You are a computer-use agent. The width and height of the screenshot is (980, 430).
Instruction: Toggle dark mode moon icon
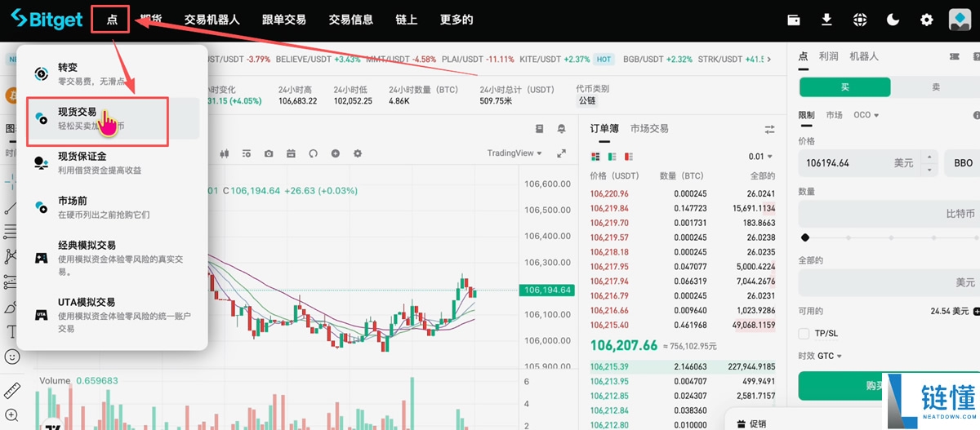[893, 20]
